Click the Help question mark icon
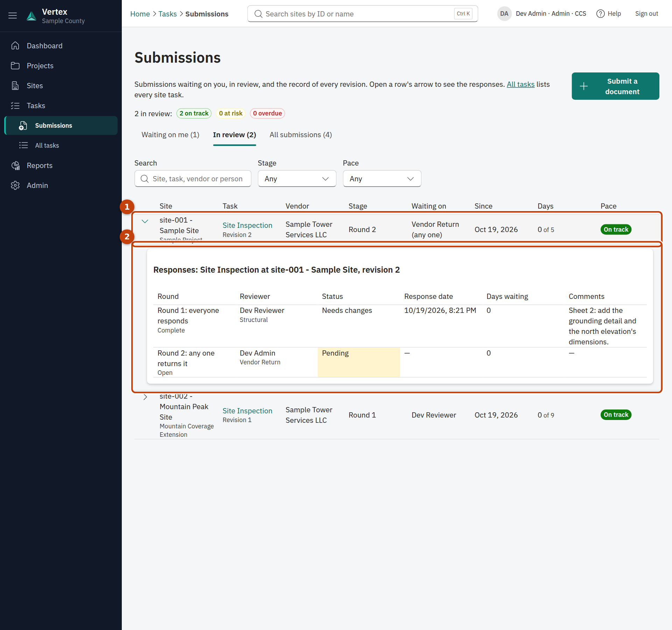The width and height of the screenshot is (672, 630). coord(600,14)
